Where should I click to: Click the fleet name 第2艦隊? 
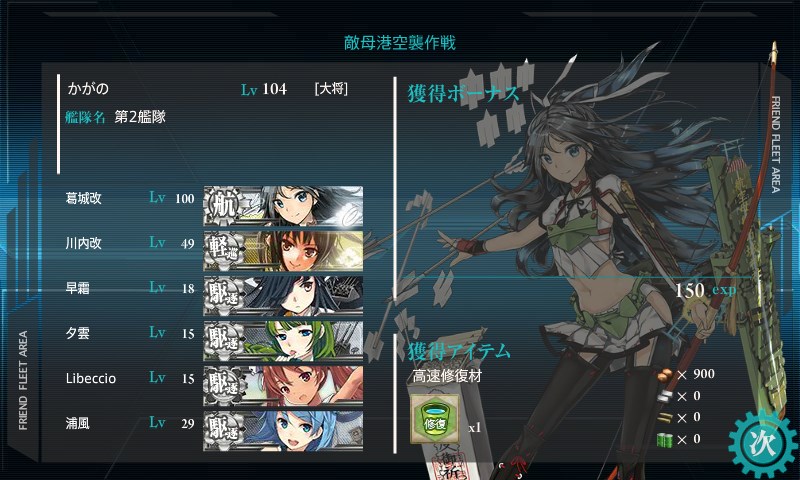tap(140, 117)
